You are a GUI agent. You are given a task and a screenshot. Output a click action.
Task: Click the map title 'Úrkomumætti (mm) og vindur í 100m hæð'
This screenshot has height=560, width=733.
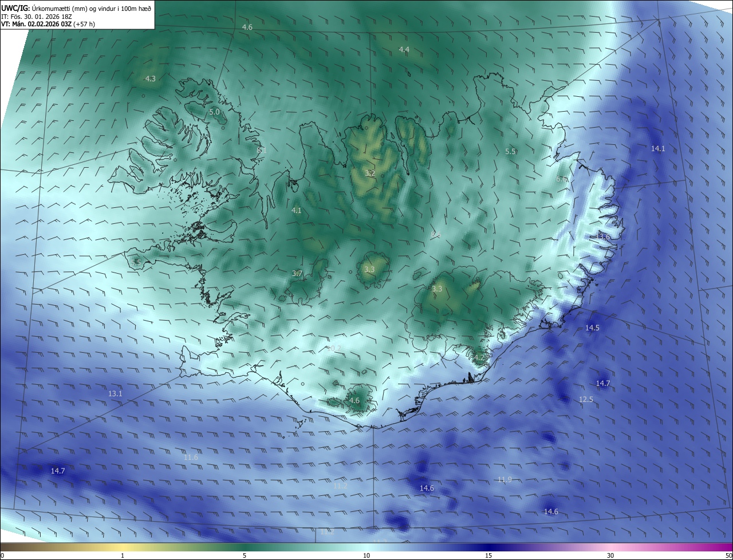pos(92,9)
